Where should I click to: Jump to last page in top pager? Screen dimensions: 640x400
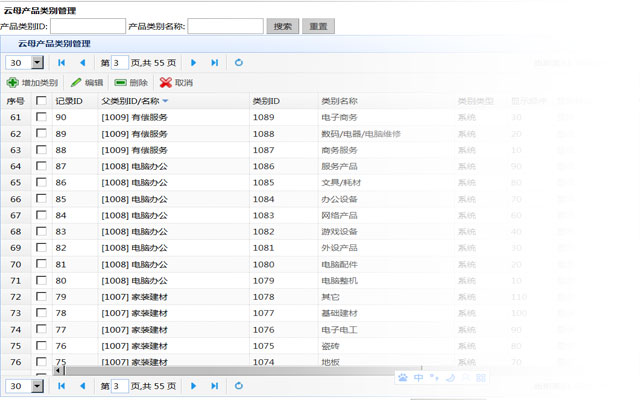tap(214, 63)
